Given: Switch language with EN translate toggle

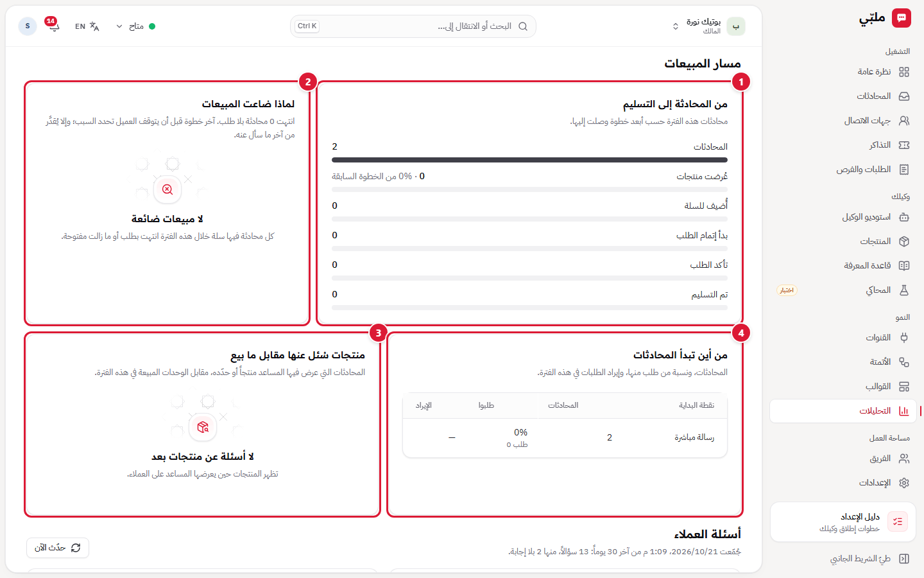Looking at the screenshot, I should pyautogui.click(x=87, y=26).
